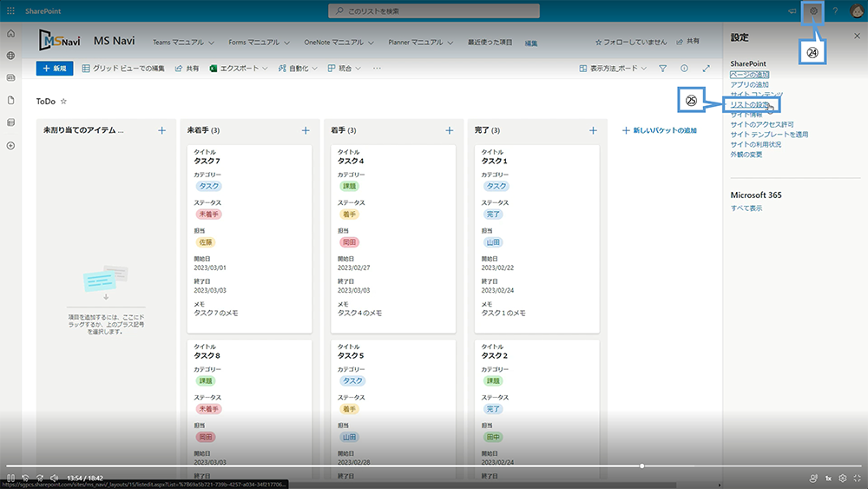Click the filter funnel icon
868x489 pixels.
tap(662, 69)
